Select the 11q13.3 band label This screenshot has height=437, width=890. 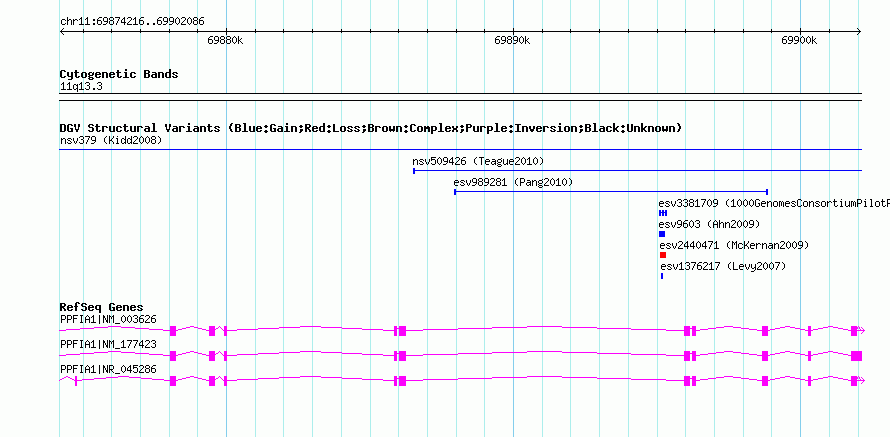pyautogui.click(x=81, y=87)
